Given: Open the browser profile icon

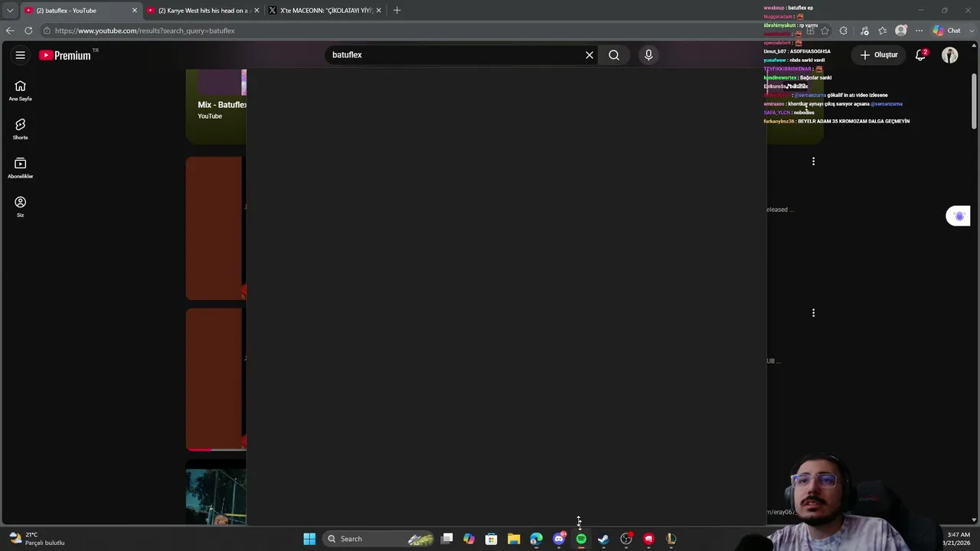Looking at the screenshot, I should [901, 31].
